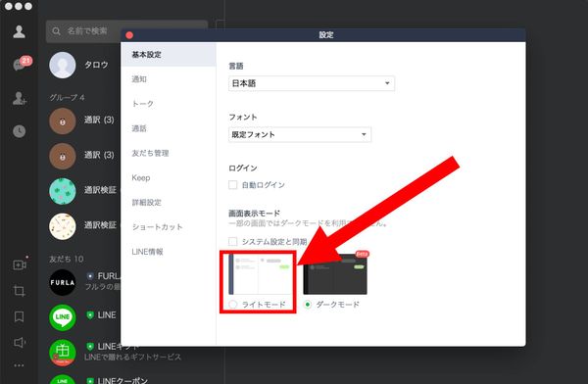Open the 通訳検証 group with cream avatar
The image size is (588, 384).
(x=63, y=226)
